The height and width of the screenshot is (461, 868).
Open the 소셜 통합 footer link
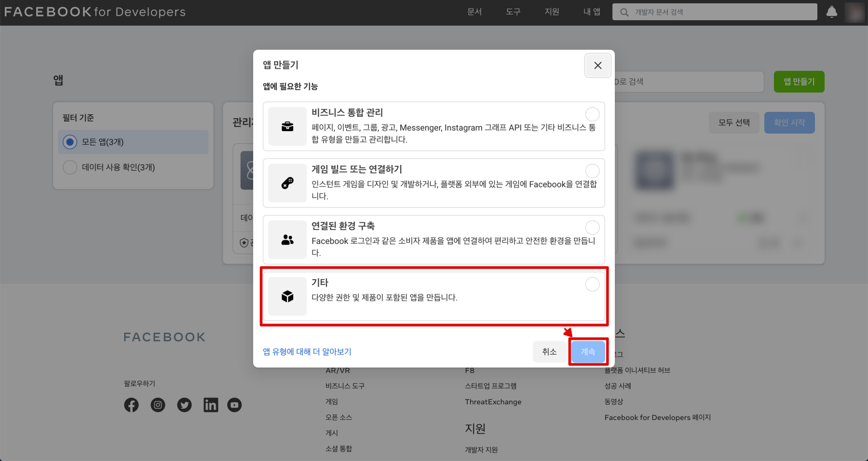tap(339, 448)
